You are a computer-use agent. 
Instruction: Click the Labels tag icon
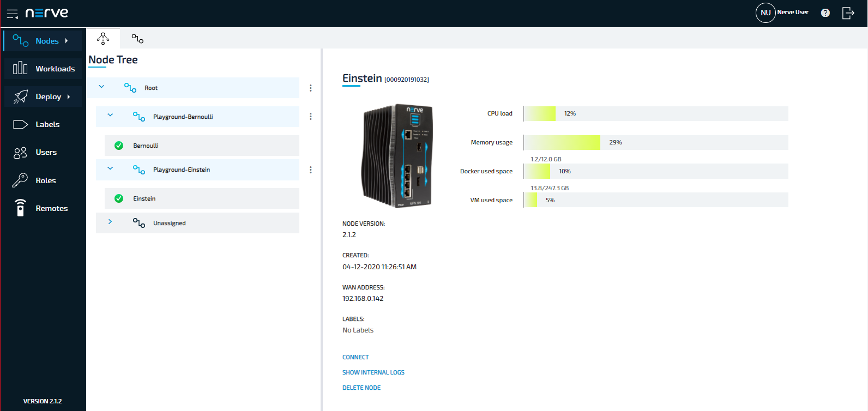tap(20, 124)
